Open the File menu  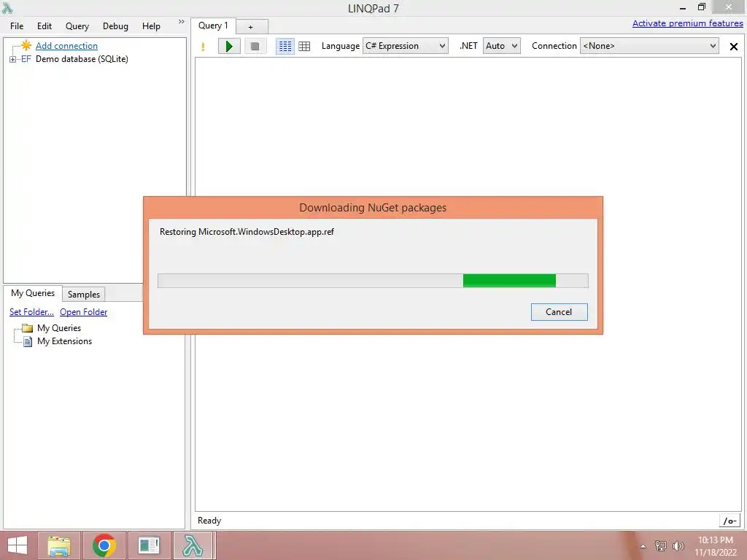(17, 26)
